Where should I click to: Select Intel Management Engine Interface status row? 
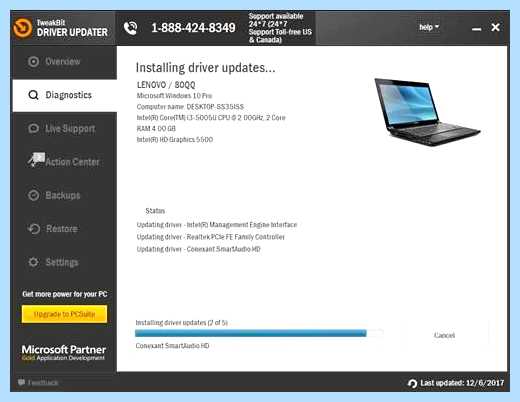click(x=217, y=225)
